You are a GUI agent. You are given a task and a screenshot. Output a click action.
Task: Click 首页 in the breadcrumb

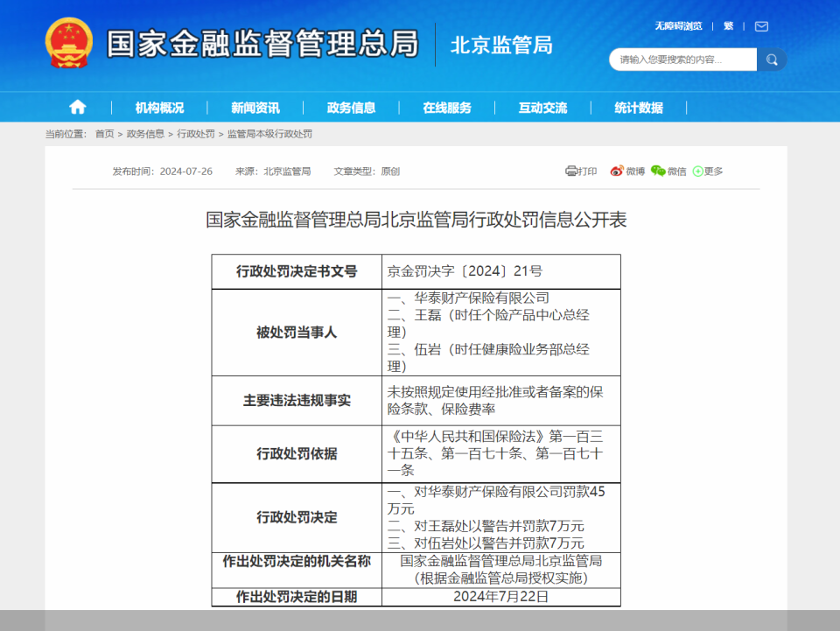(x=104, y=134)
